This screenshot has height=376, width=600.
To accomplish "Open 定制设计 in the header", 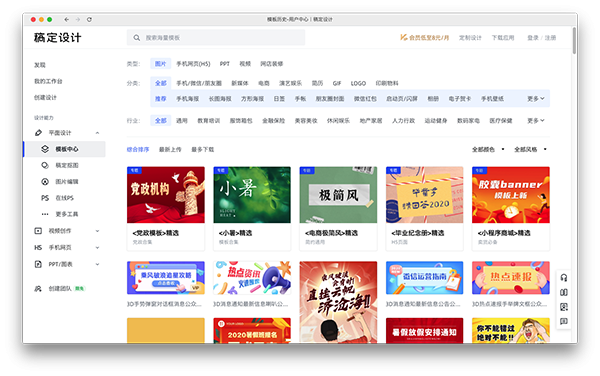I will (470, 37).
